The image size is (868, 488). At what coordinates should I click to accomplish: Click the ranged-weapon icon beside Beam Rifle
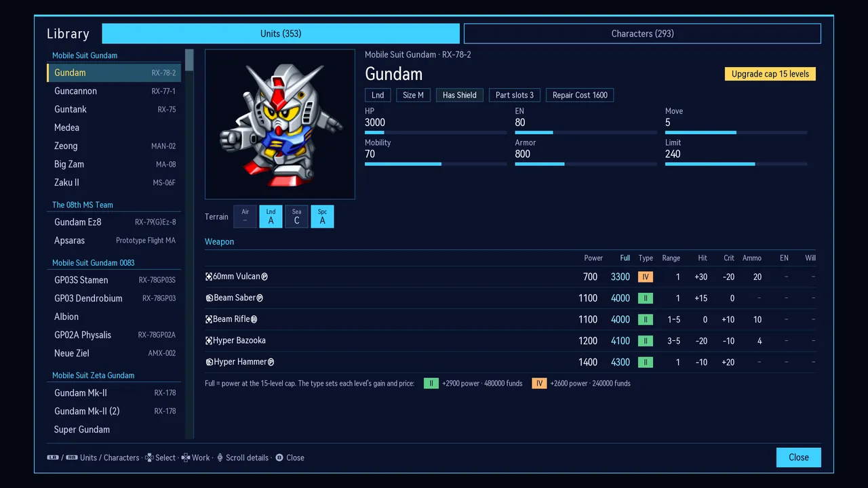pos(209,319)
